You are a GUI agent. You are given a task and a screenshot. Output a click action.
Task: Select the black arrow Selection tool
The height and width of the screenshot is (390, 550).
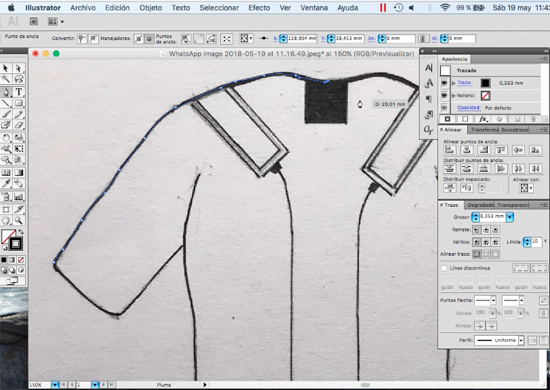tap(6, 68)
